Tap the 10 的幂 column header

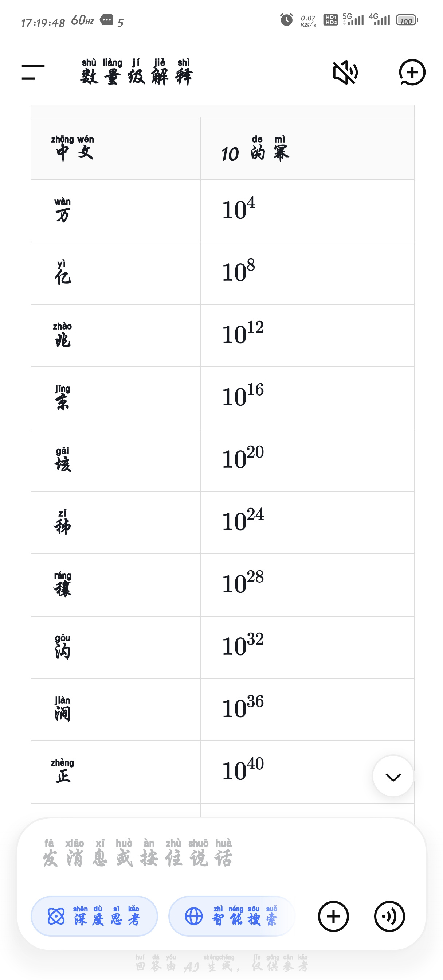point(307,148)
